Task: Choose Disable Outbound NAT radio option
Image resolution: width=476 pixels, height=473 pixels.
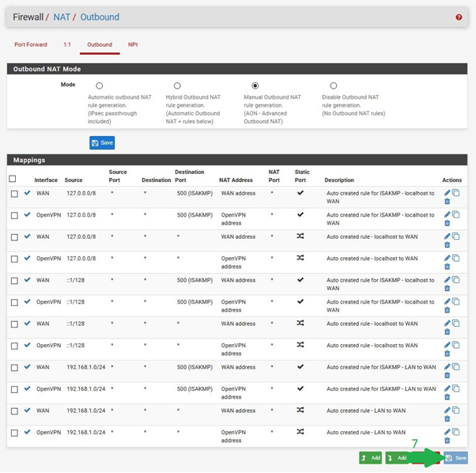Action: coord(334,85)
